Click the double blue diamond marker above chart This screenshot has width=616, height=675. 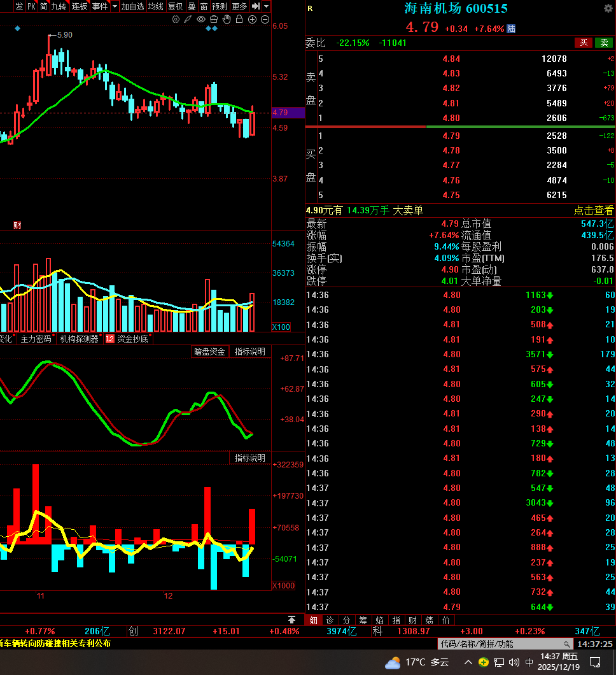(212, 29)
